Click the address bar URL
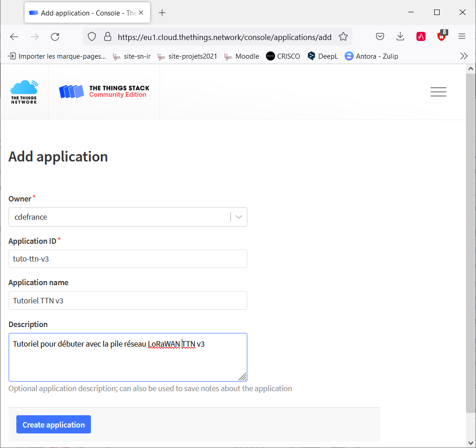476x448 pixels. (224, 37)
